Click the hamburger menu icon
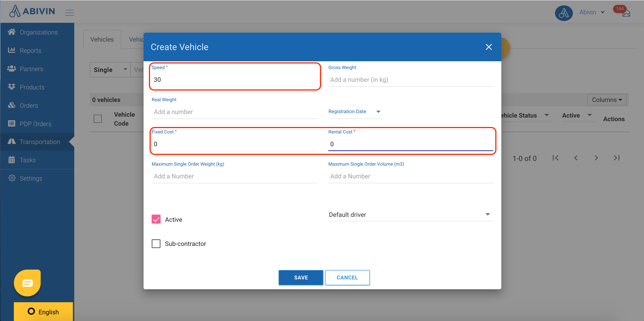Viewport: 644px width, 321px height. point(69,13)
